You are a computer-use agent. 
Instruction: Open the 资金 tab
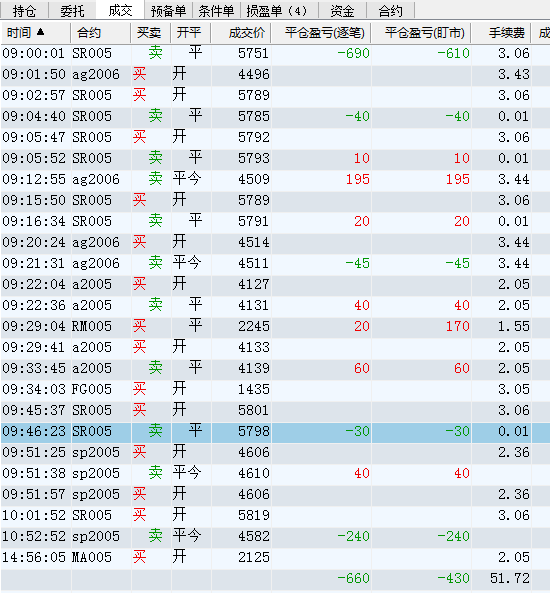(342, 11)
